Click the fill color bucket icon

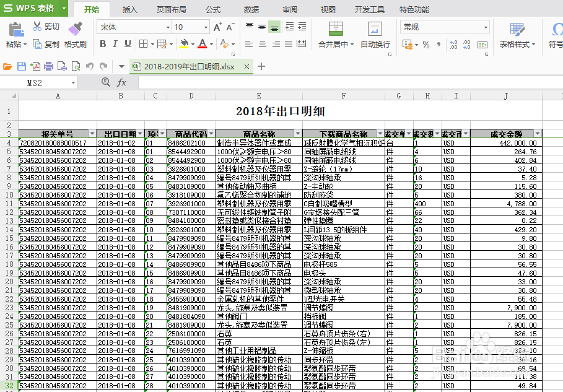coord(184,44)
